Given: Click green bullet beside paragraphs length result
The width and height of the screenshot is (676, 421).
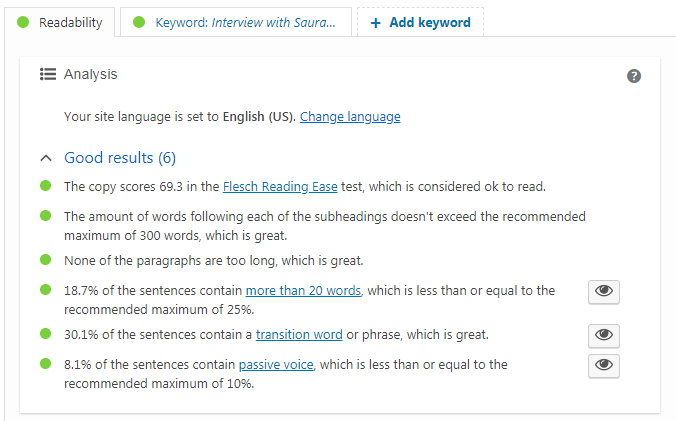Looking at the screenshot, I should 45,260.
